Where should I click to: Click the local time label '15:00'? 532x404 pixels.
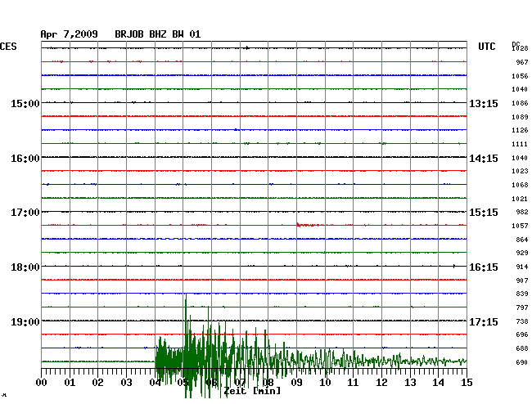click(x=25, y=103)
